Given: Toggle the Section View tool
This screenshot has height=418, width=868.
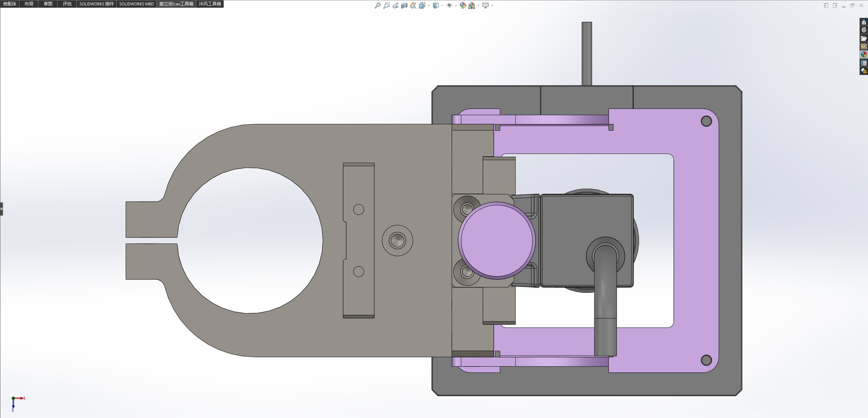Looking at the screenshot, I should (x=404, y=5).
